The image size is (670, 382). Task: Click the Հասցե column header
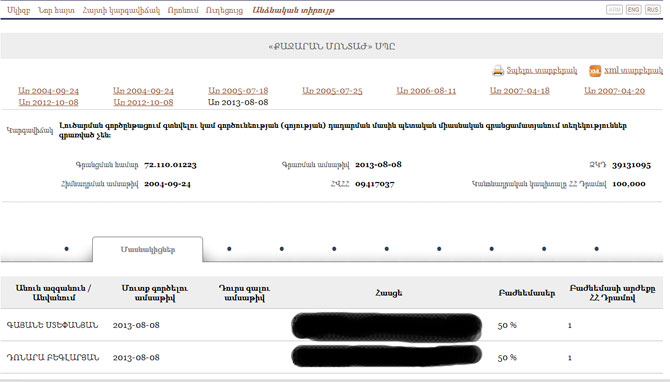[x=388, y=293]
